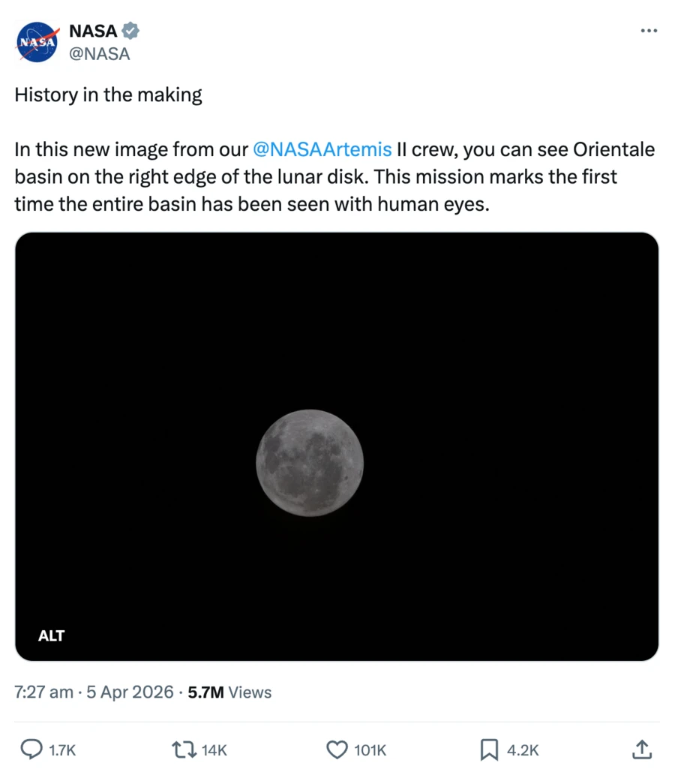This screenshot has width=675, height=784.
Task: Click the "History in the making" text
Action: (109, 95)
